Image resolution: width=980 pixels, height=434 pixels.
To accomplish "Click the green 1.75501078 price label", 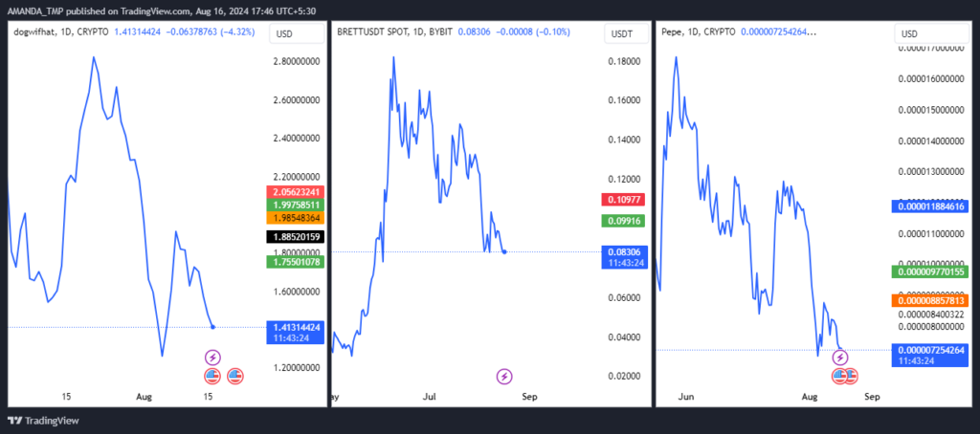I will point(296,262).
